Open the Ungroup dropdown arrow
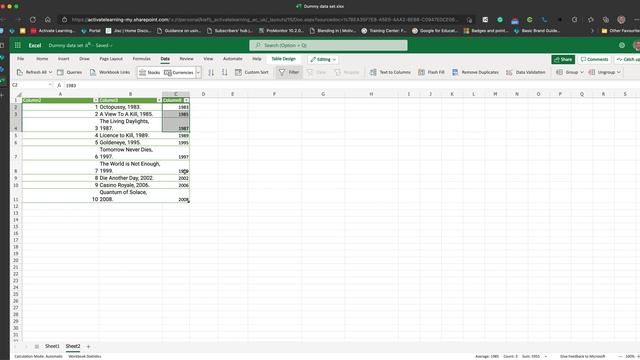This screenshot has height=360, width=640. [619, 72]
